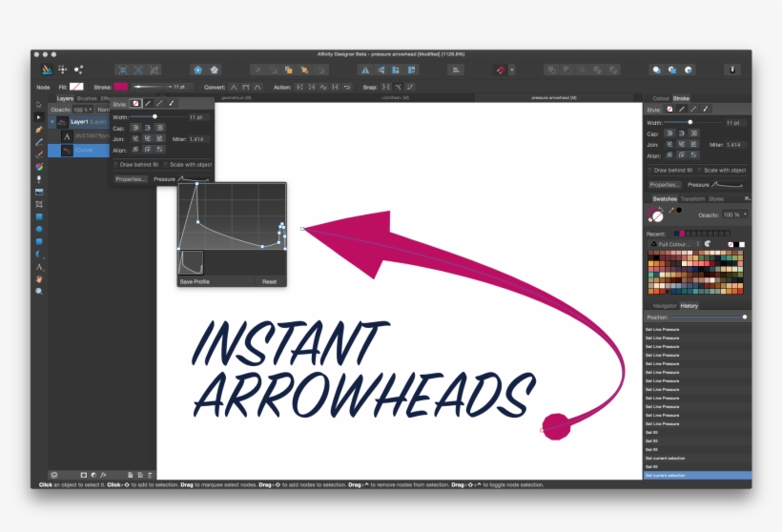Switch to the Navigator tab
The height and width of the screenshot is (532, 782).
(x=665, y=306)
